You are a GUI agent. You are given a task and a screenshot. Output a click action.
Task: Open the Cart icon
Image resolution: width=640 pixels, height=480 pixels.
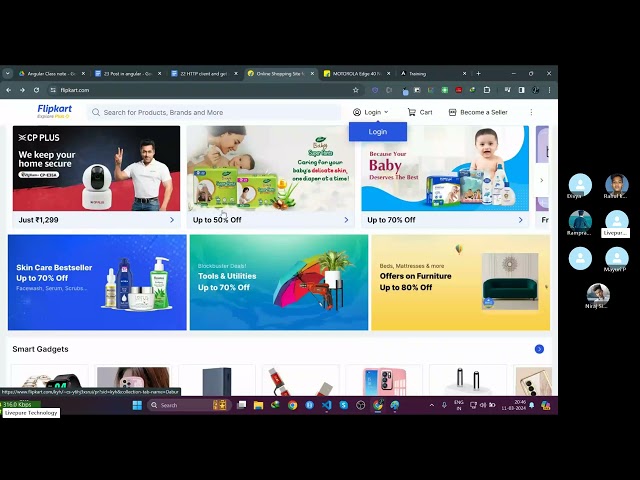point(411,112)
